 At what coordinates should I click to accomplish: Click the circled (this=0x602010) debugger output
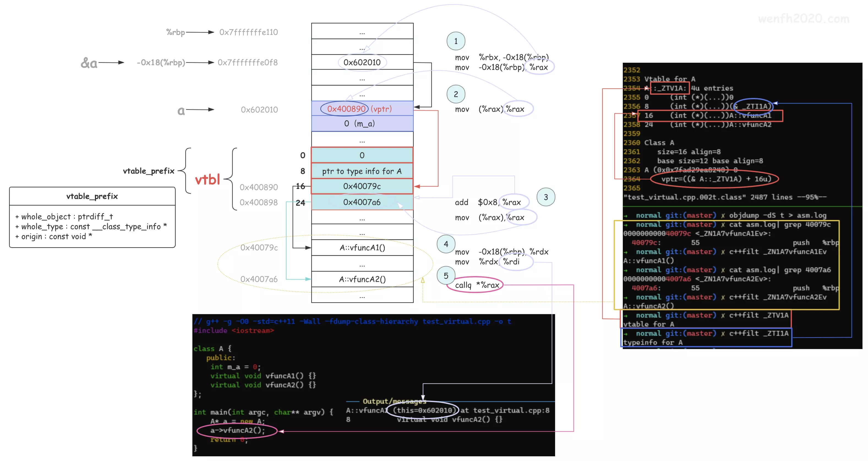point(424,410)
